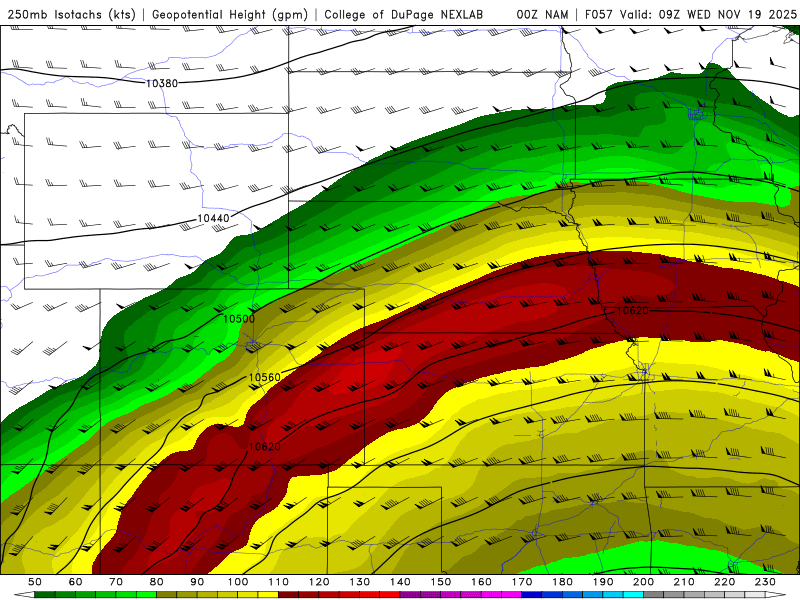Click the 220 value on the legend
Image resolution: width=800 pixels, height=600 pixels.
click(725, 582)
